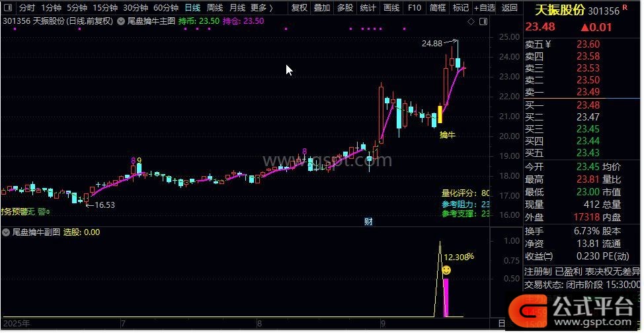Click the panel layout icon at top-left

[7, 8]
